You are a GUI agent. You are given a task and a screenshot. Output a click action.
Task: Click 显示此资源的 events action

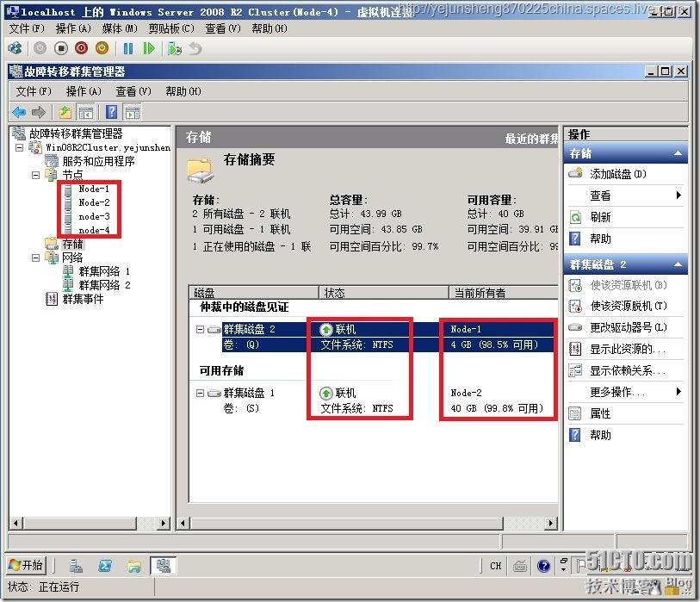pos(627,350)
